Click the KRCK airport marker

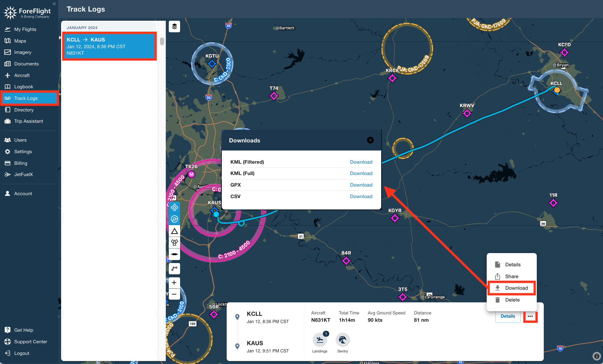[392, 78]
